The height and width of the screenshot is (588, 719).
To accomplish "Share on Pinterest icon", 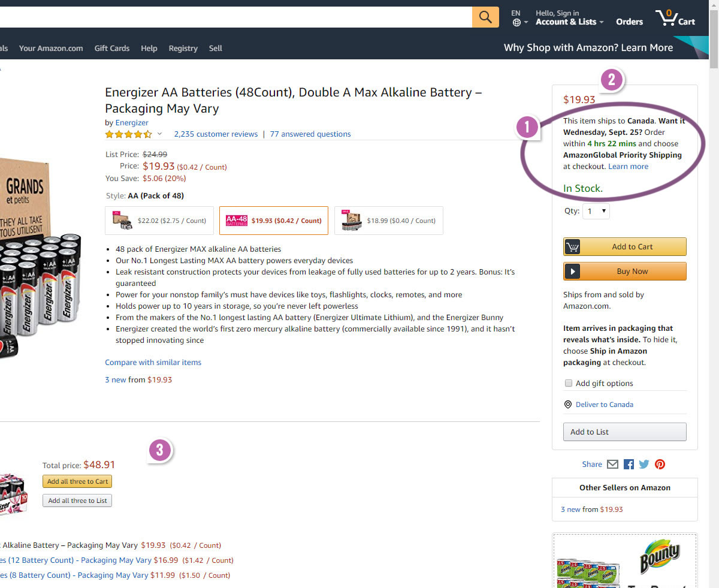I will pyautogui.click(x=660, y=465).
